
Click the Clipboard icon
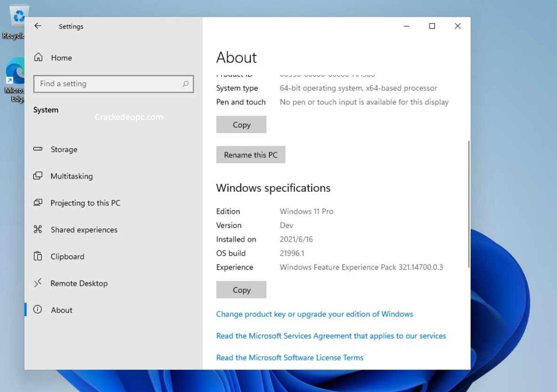click(x=38, y=256)
